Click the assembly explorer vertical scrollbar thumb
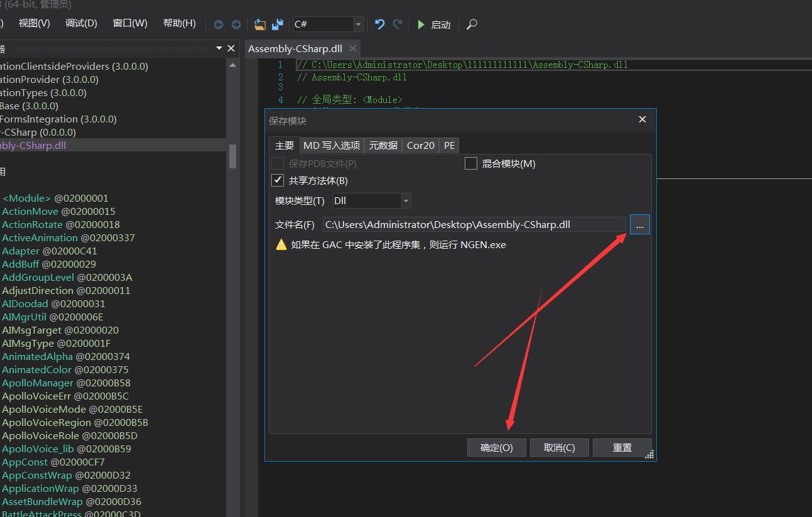The width and height of the screenshot is (812, 517). coord(232,156)
